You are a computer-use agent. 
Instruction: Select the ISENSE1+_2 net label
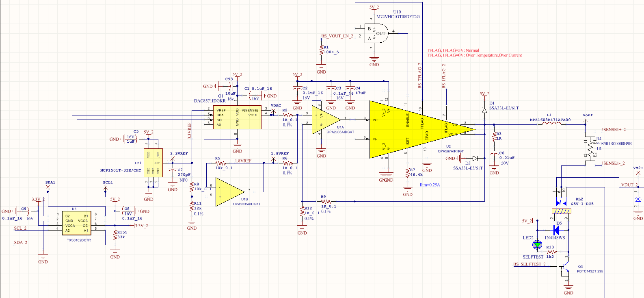[x=614, y=130]
